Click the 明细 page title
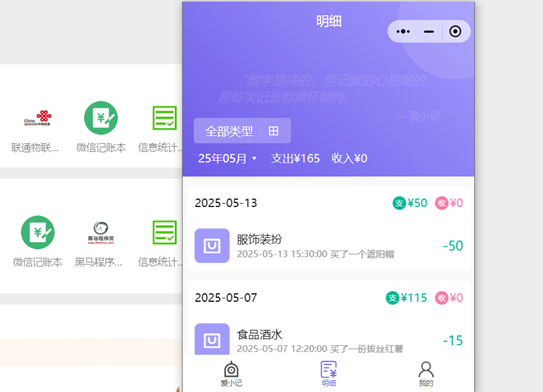Image resolution: width=543 pixels, height=392 pixels. pos(329,21)
